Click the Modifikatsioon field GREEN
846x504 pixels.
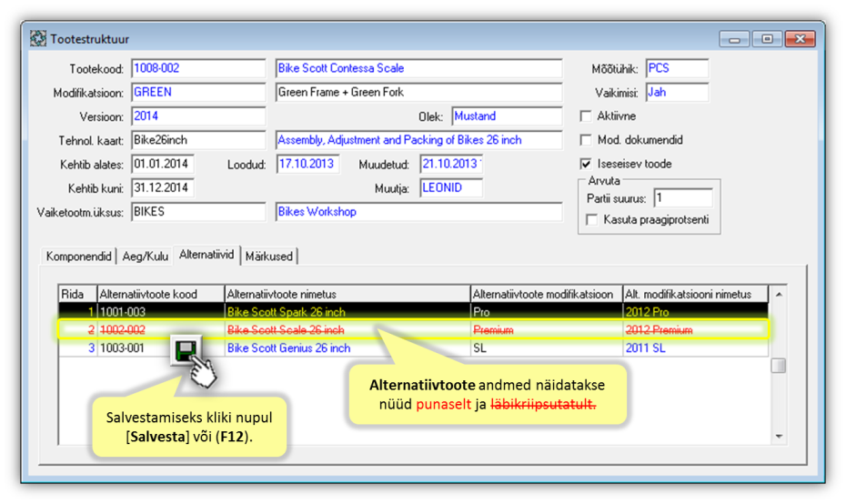pos(198,92)
